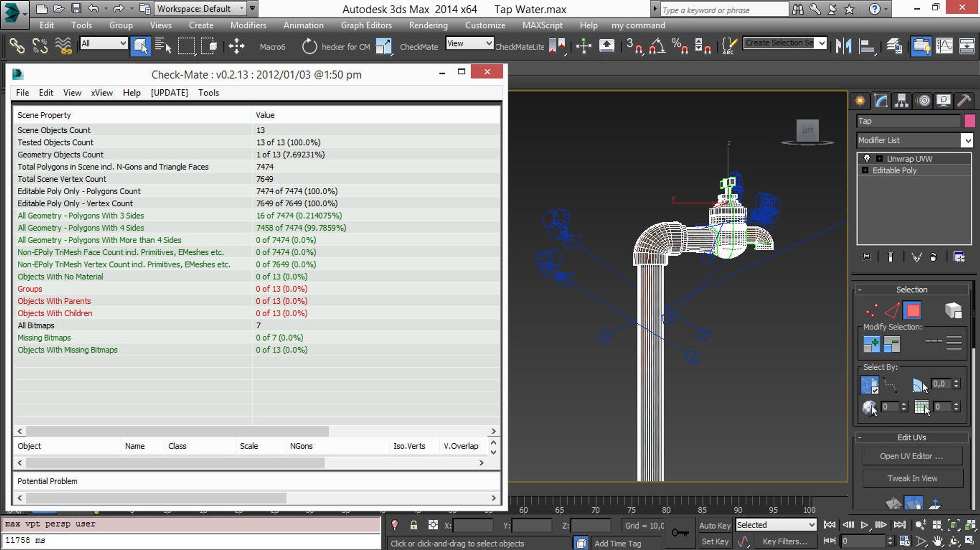
Task: Click the Tweak In View button
Action: click(x=912, y=479)
